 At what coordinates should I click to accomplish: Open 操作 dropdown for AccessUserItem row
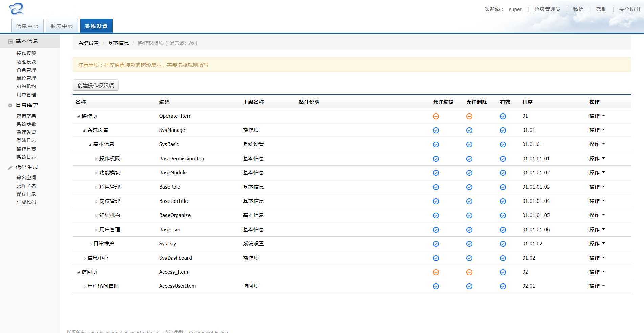[x=597, y=286]
